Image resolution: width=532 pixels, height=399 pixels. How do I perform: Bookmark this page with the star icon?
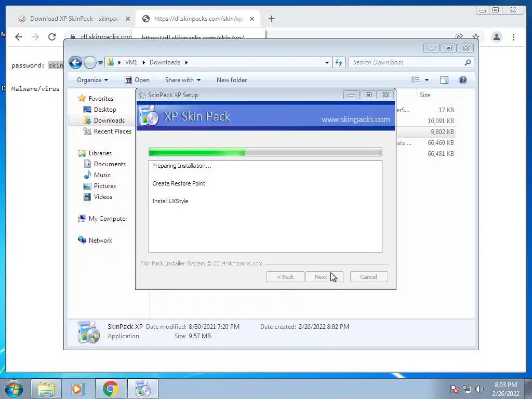[x=476, y=37]
